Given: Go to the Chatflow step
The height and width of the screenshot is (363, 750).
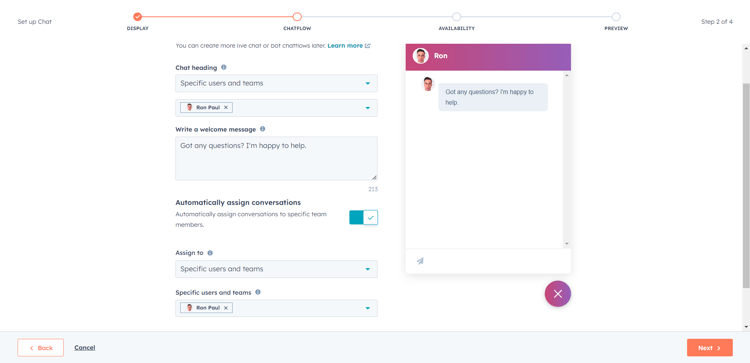Looking at the screenshot, I should 297,17.
